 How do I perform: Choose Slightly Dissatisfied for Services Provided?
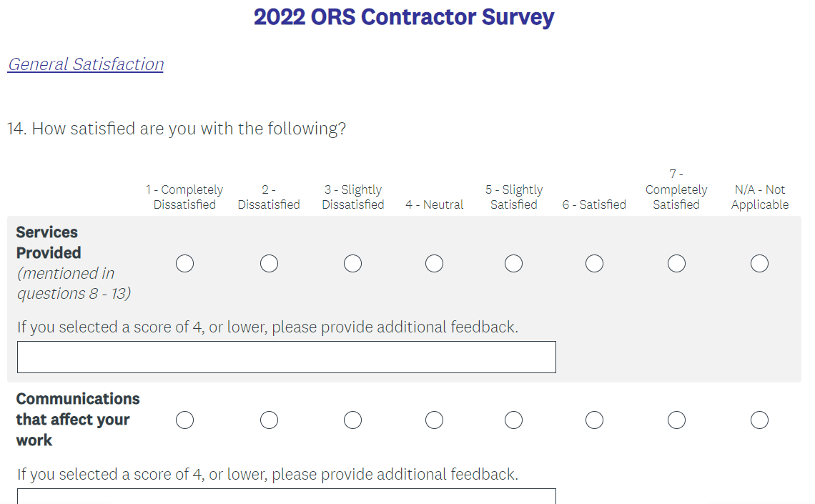click(352, 264)
